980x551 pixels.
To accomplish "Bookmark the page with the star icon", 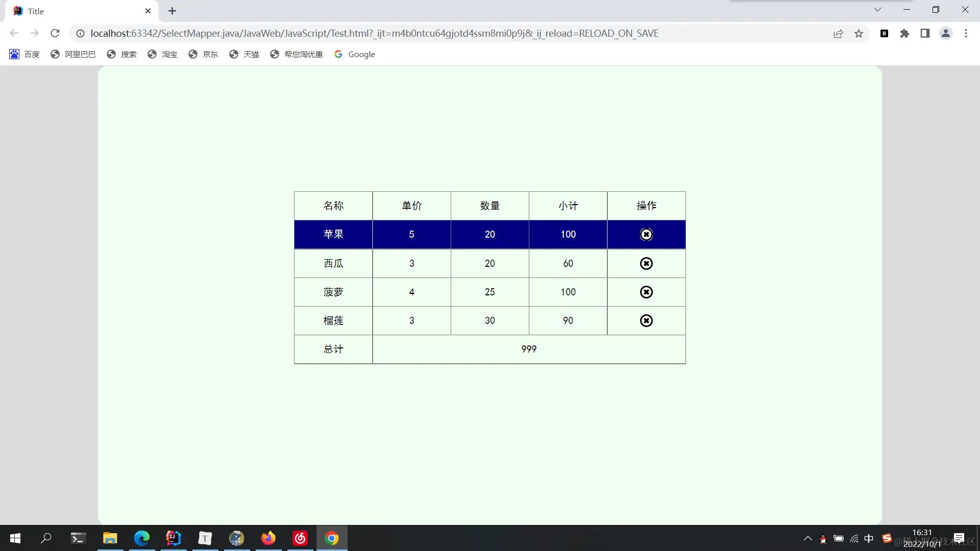I will pyautogui.click(x=859, y=33).
